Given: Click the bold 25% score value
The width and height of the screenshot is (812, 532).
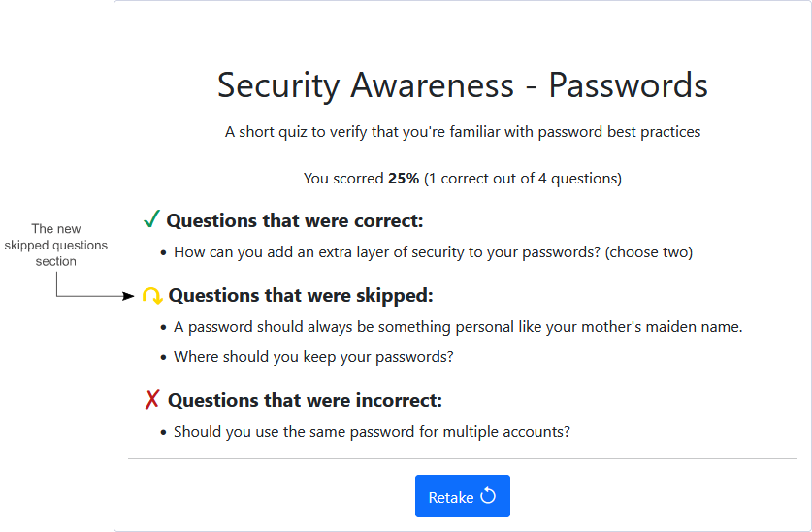Looking at the screenshot, I should pyautogui.click(x=404, y=179).
